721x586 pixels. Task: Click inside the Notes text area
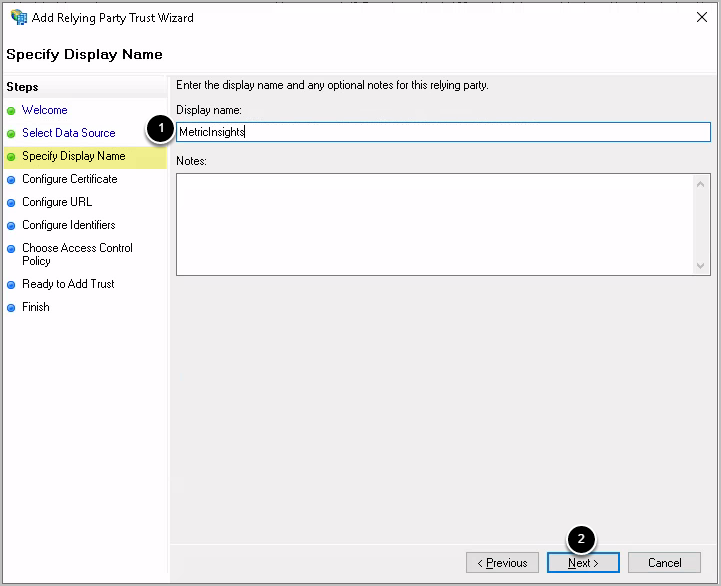coord(435,224)
